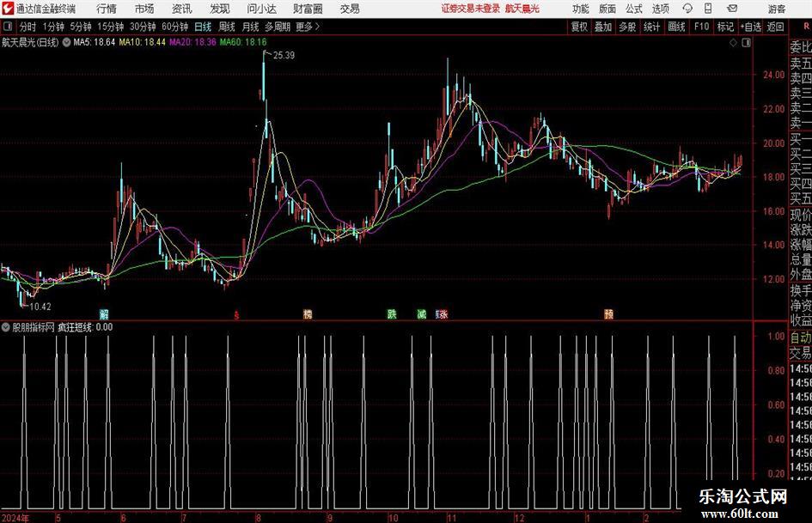Open the mobile phone icon in title bar
Image resolution: width=812 pixels, height=523 pixels.
tap(708, 9)
